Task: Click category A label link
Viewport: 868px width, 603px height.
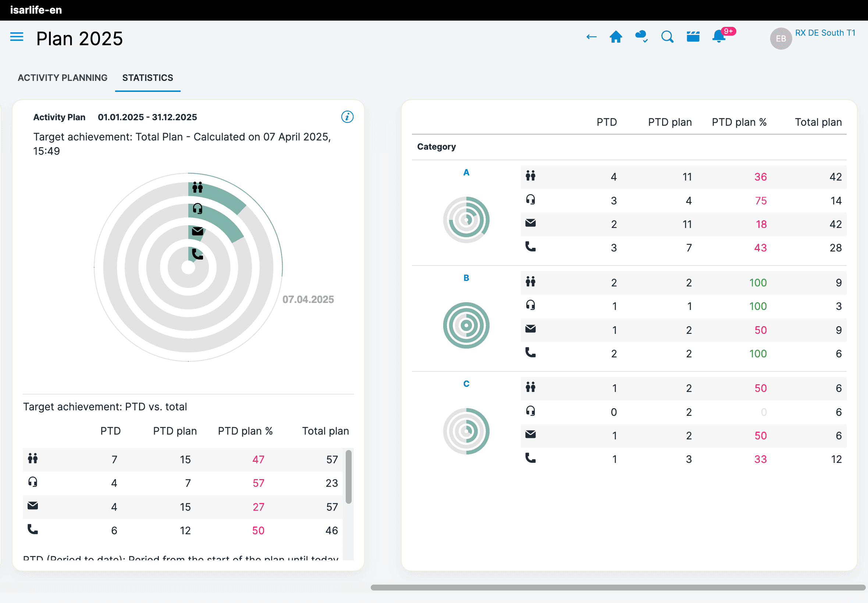Action: (x=466, y=173)
